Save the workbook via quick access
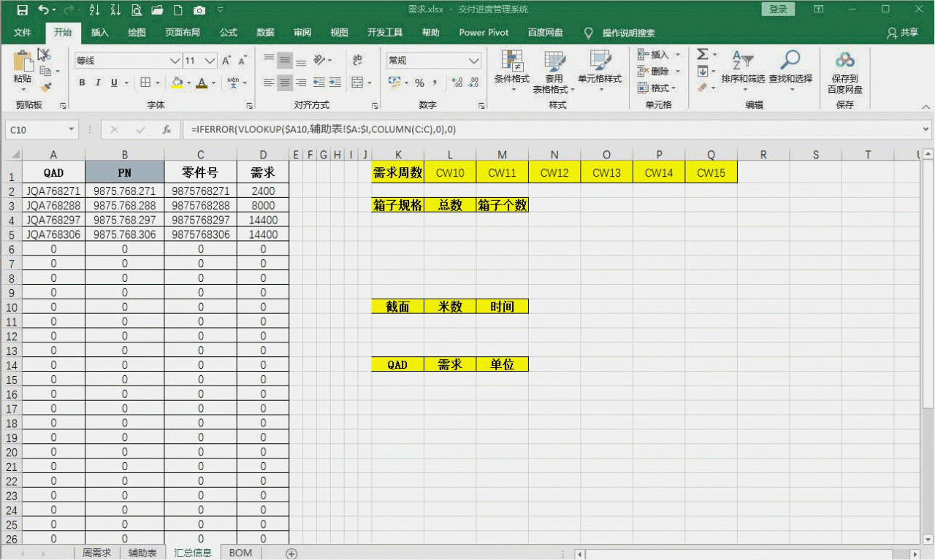Screen dimensions: 935x560 [x=22, y=10]
